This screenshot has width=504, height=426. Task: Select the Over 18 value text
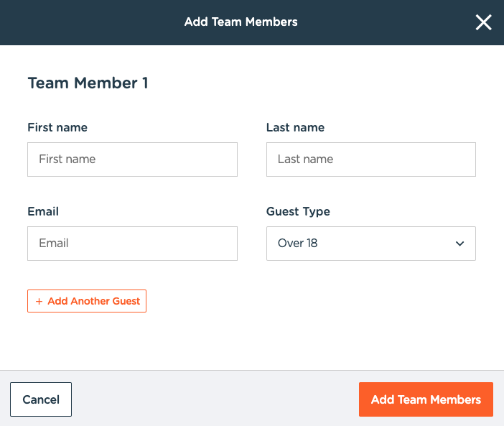297,244
